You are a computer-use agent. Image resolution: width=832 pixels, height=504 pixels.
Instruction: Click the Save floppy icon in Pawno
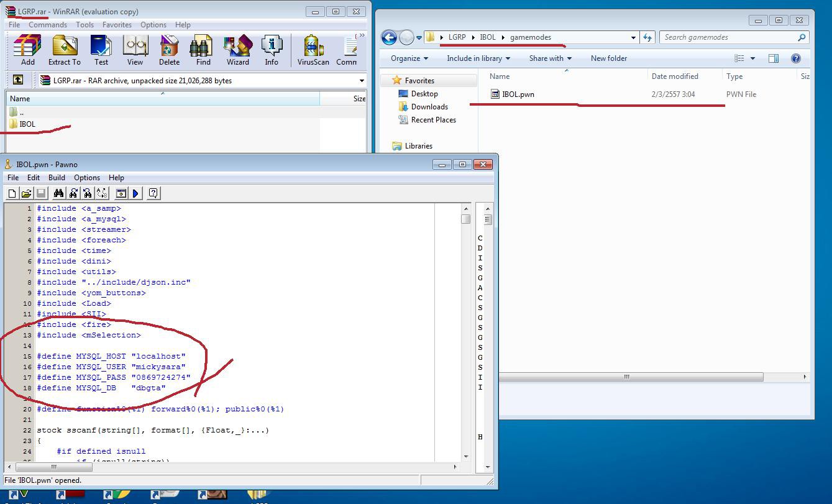tap(41, 193)
